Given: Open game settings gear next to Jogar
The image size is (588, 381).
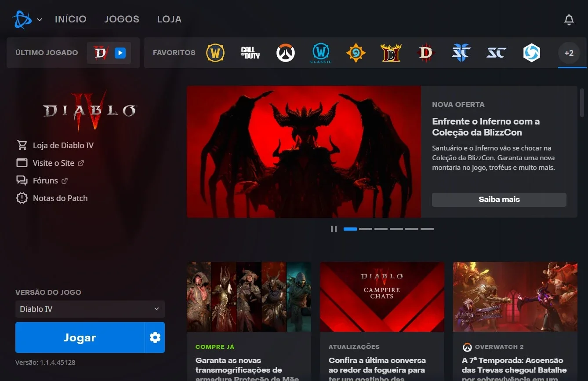Looking at the screenshot, I should [155, 337].
